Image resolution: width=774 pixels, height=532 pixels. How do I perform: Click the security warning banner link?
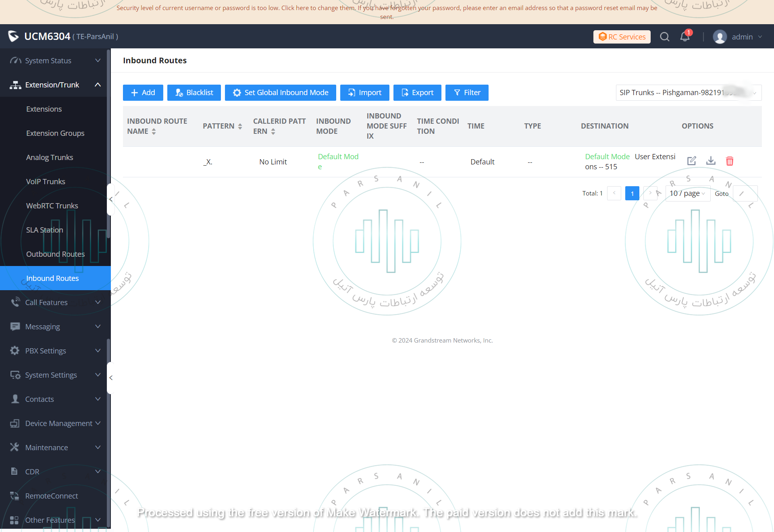[x=387, y=12]
